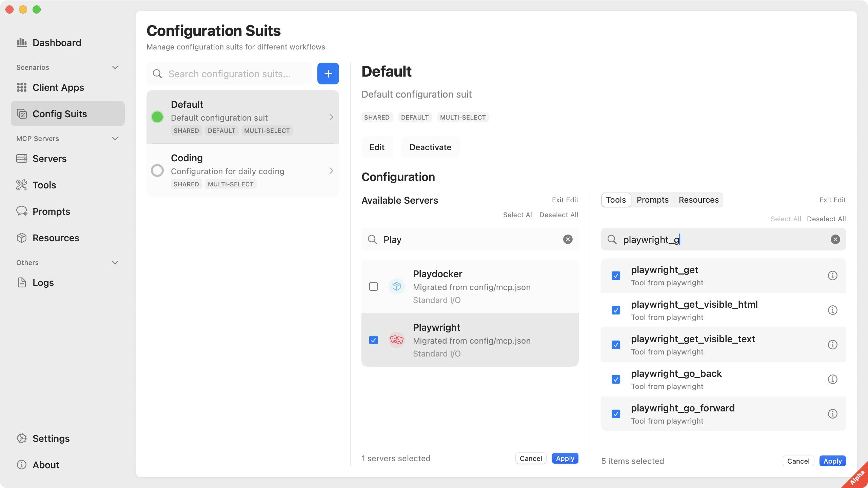This screenshot has width=868, height=488.
Task: Activate the Coding suit radio circle
Action: coord(157,170)
